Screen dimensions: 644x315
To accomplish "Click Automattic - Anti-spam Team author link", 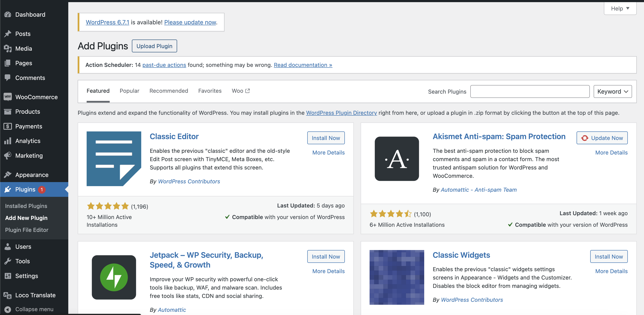I will pyautogui.click(x=478, y=190).
